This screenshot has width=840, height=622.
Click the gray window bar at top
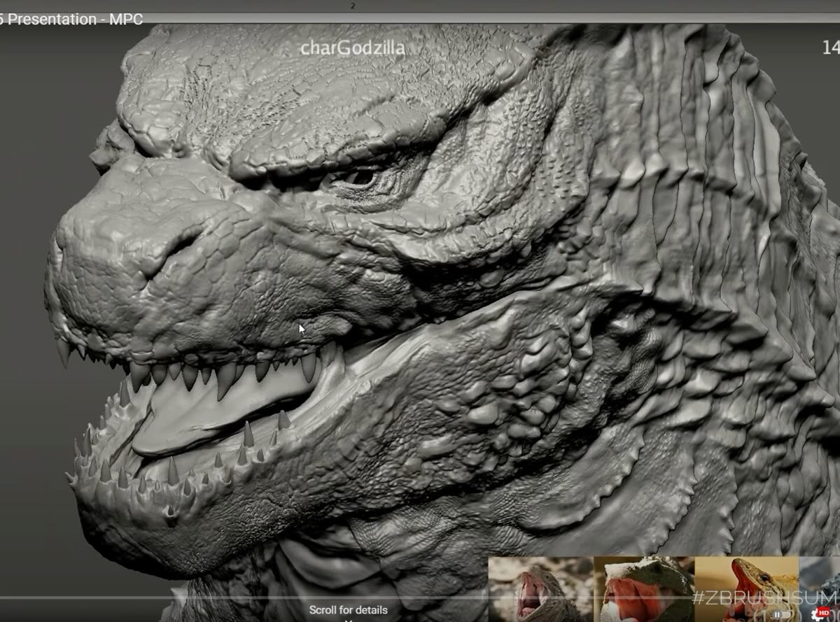(x=420, y=6)
